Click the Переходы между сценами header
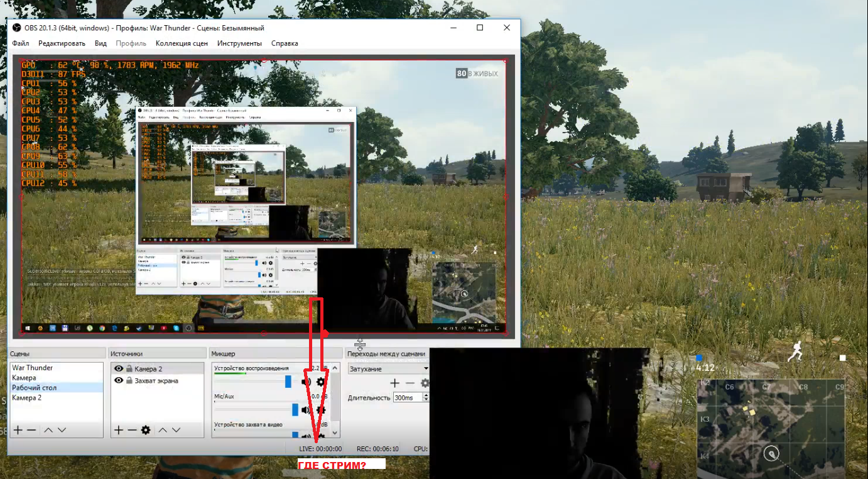The image size is (868, 479). click(386, 353)
